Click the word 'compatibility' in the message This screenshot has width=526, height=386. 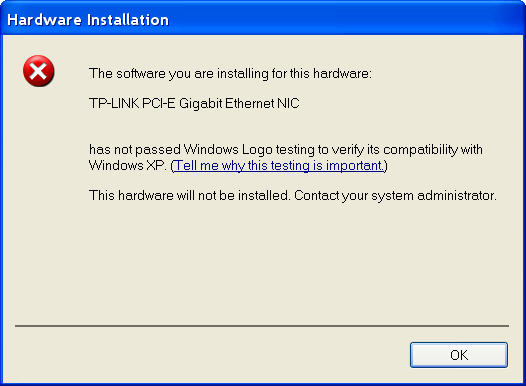(420, 150)
